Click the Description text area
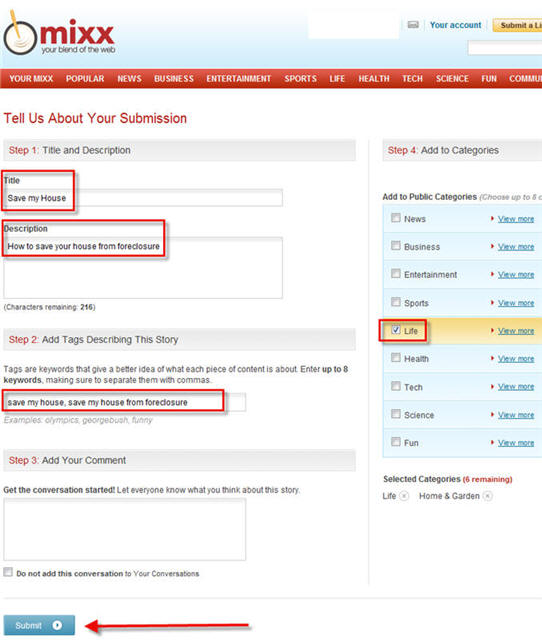Viewport: 542px width, 644px height. pos(143,268)
